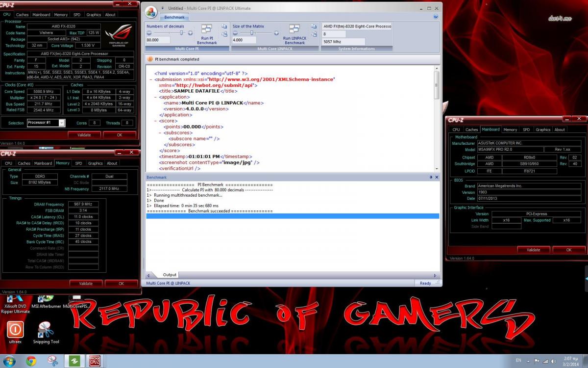Click Validate in CPU-Z memory window
The height and width of the screenshot is (368, 588).
point(86,284)
